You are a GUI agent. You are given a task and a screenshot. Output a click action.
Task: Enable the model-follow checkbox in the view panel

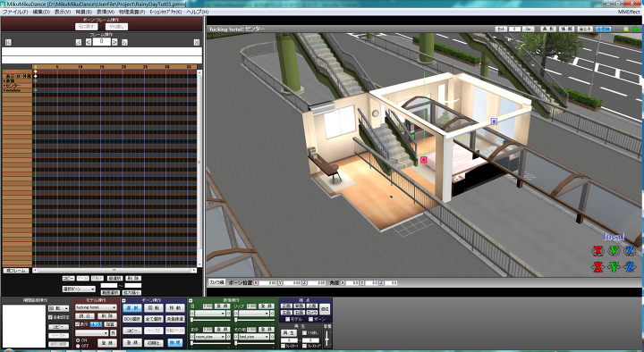pyautogui.click(x=287, y=319)
